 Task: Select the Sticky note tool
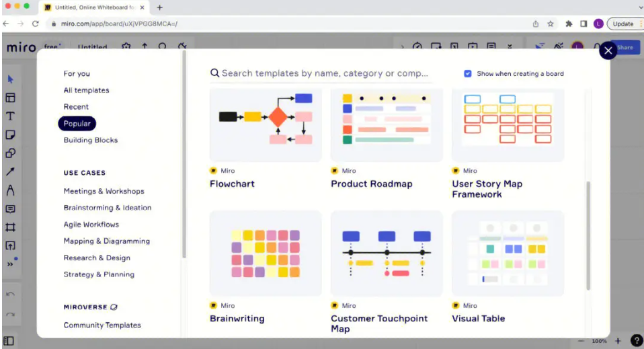(x=10, y=135)
